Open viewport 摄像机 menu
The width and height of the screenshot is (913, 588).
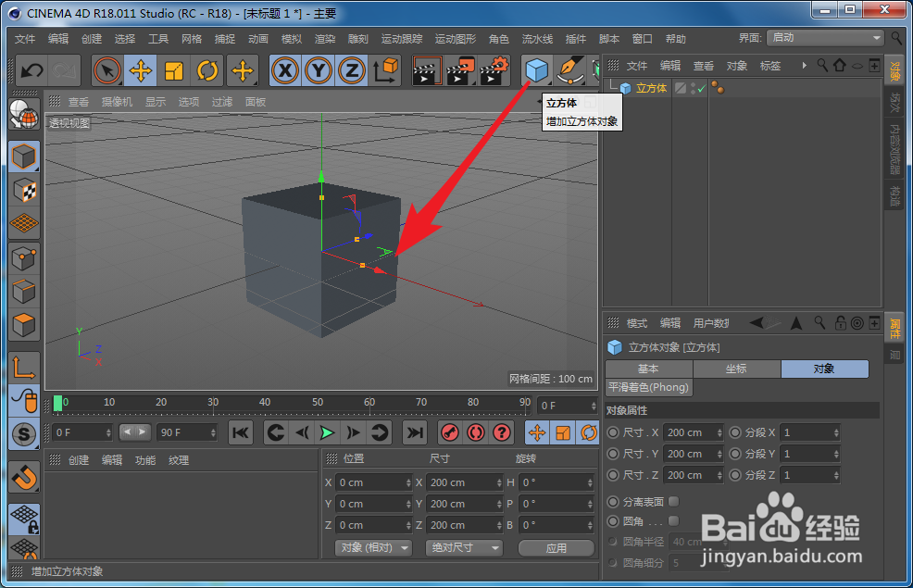(x=117, y=102)
